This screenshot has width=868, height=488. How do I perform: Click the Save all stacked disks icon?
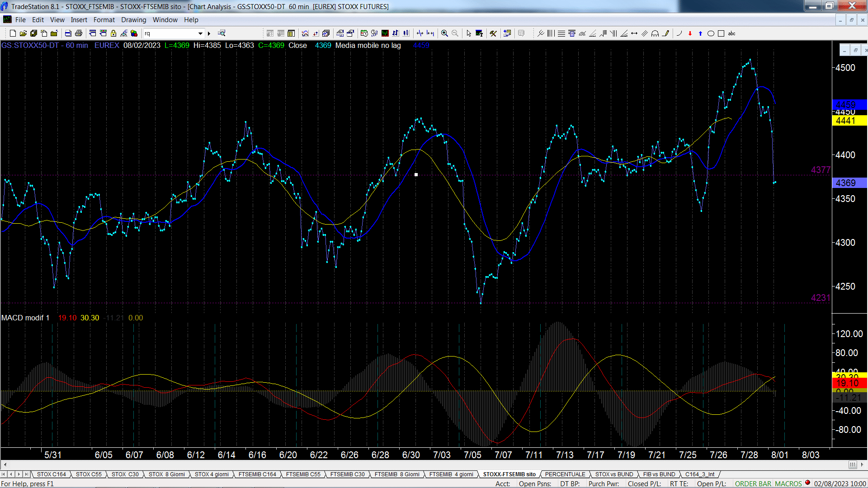point(33,33)
